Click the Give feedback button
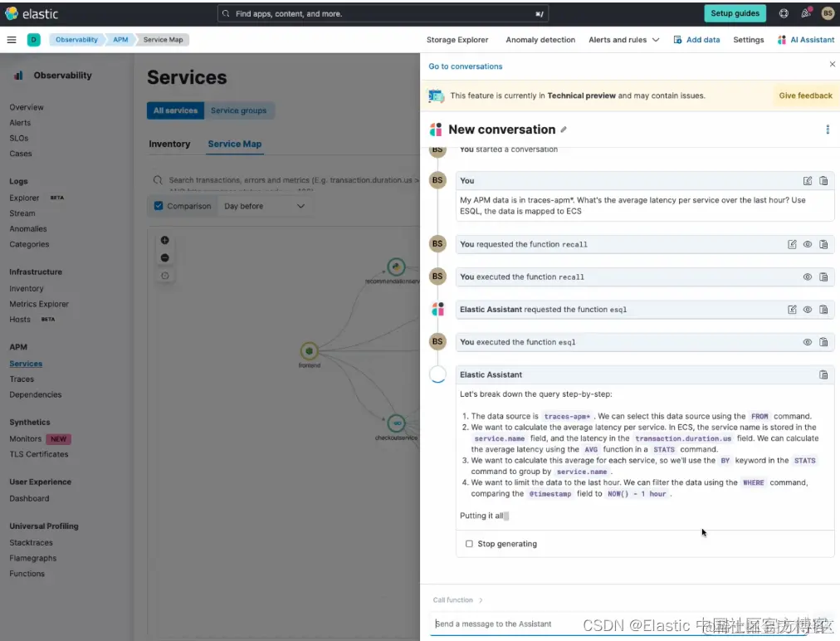This screenshot has height=641, width=840. pos(806,96)
